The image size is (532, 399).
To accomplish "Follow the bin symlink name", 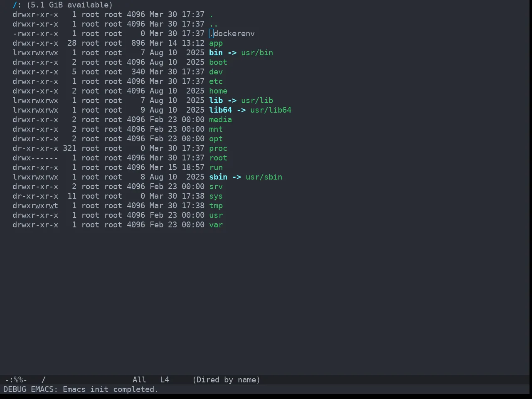I will click(x=216, y=53).
